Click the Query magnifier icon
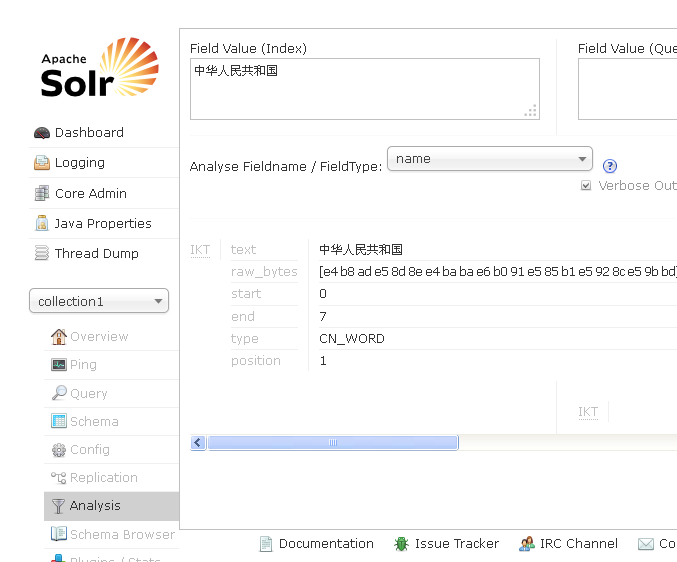Viewport: 677px width, 562px height. tap(59, 393)
